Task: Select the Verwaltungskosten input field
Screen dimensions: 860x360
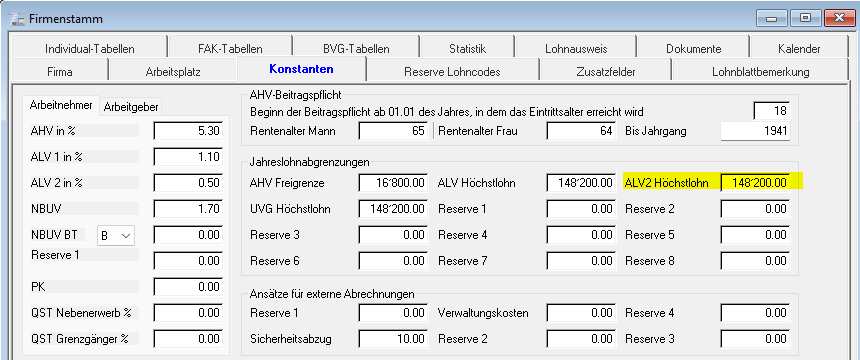Action: pyautogui.click(x=581, y=313)
